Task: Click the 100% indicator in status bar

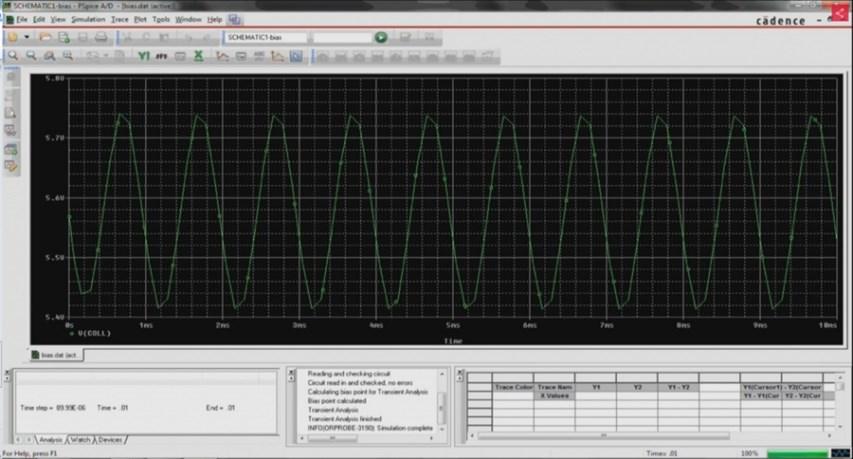Action: pyautogui.click(x=749, y=453)
